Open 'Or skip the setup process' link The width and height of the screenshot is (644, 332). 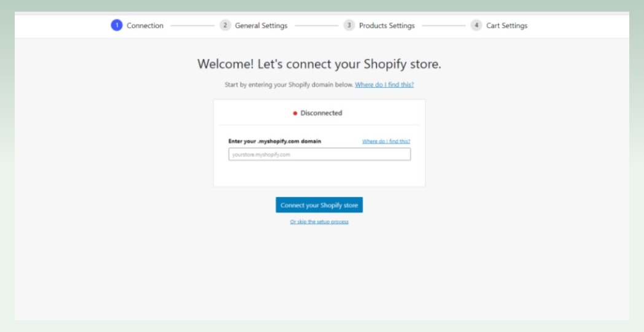pos(319,222)
